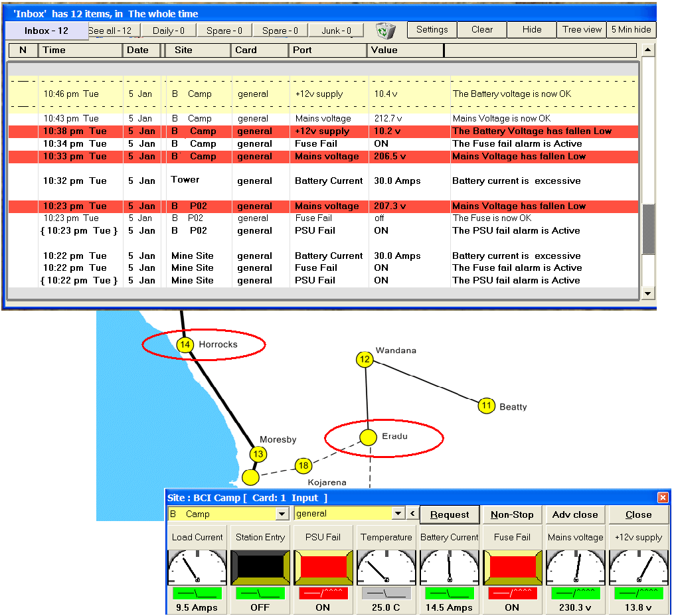Toggle the black Station Entry indicator
The image size is (674, 616).
pyautogui.click(x=260, y=566)
